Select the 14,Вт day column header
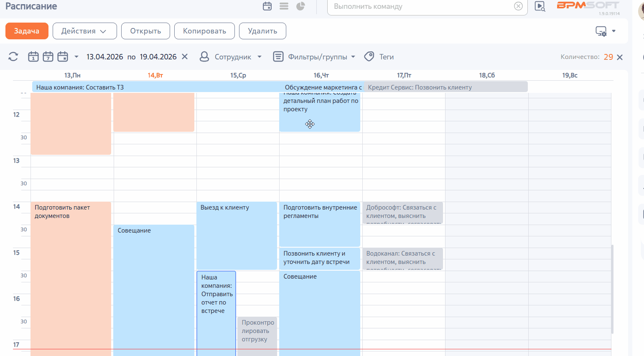 tap(155, 75)
